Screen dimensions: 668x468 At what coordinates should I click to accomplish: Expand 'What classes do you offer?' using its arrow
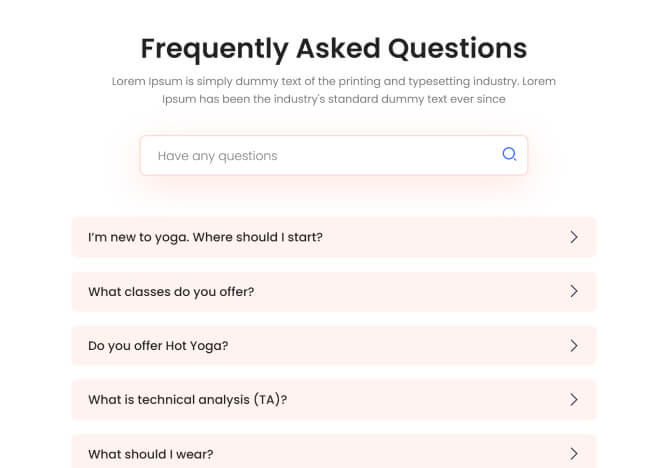click(x=574, y=291)
